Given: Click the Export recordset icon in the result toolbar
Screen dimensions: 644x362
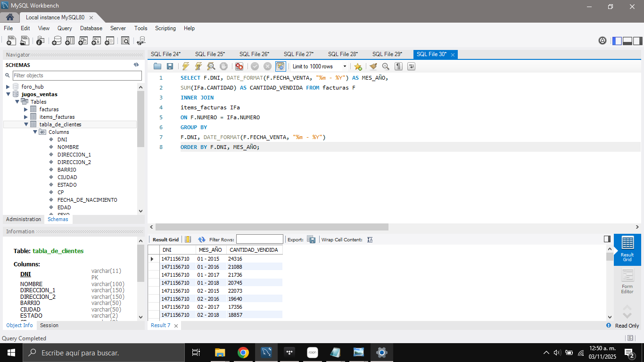Looking at the screenshot, I should (x=311, y=239).
